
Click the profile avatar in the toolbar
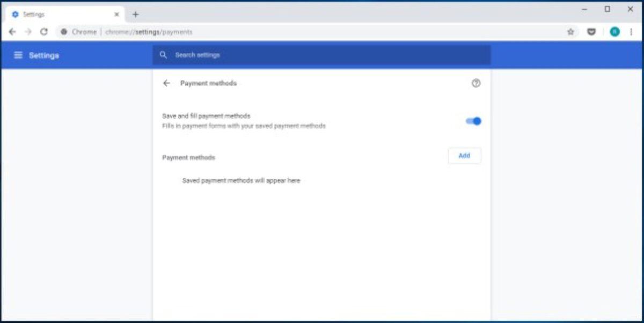(614, 32)
